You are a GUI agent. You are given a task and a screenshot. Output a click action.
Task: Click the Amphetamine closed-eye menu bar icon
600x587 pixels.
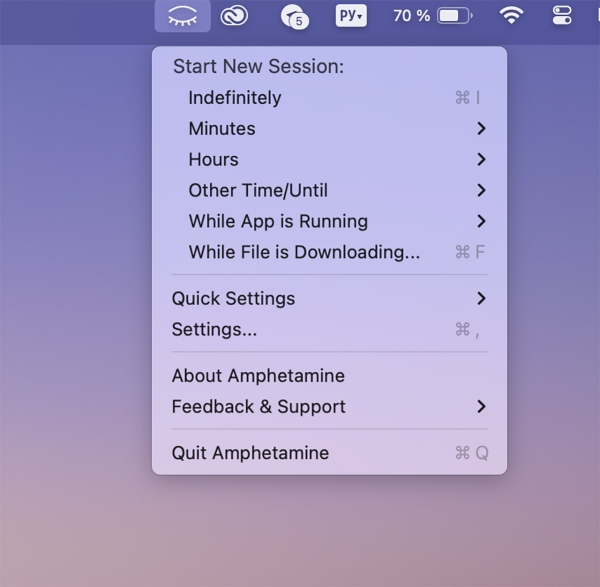pos(183,16)
